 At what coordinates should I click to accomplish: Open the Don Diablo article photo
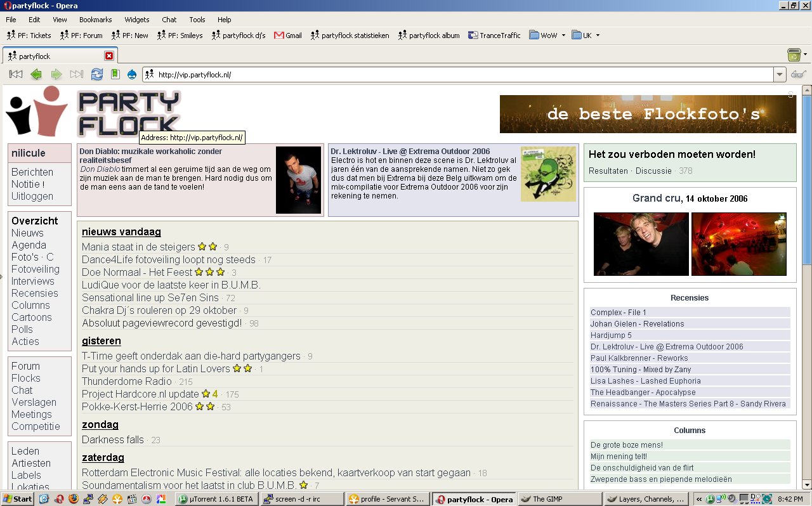point(298,180)
